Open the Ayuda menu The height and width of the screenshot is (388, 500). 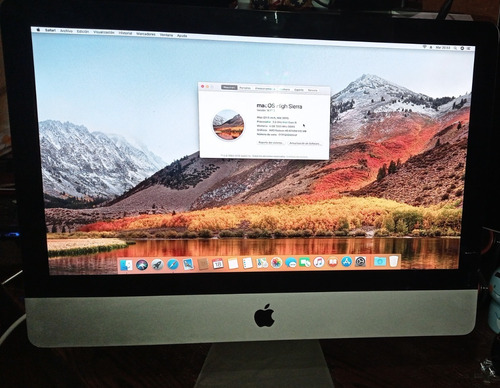pos(182,35)
